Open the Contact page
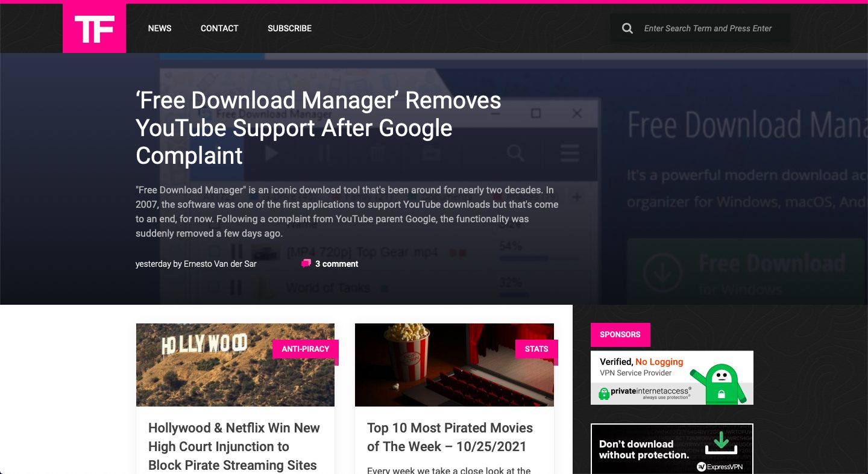Viewport: 868px width, 474px height. 219,28
